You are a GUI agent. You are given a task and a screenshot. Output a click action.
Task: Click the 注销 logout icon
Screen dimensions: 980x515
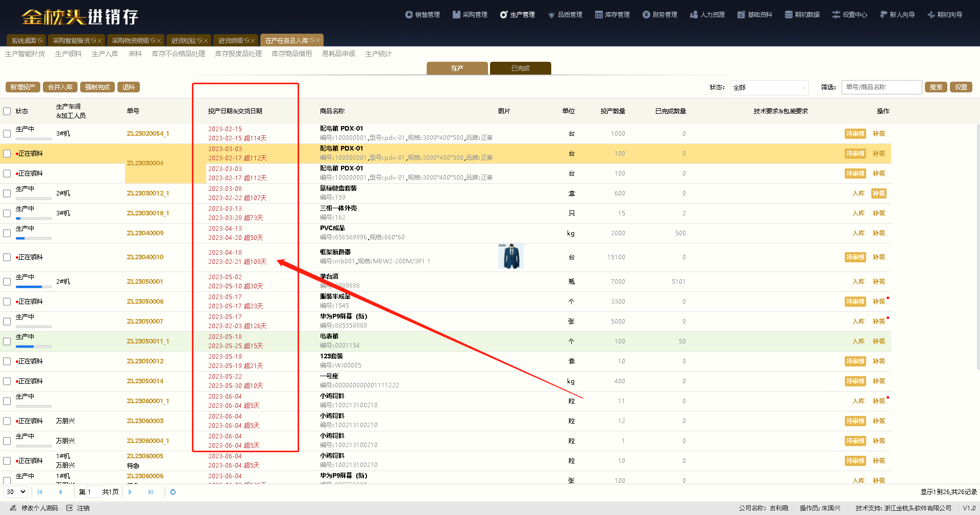69,508
